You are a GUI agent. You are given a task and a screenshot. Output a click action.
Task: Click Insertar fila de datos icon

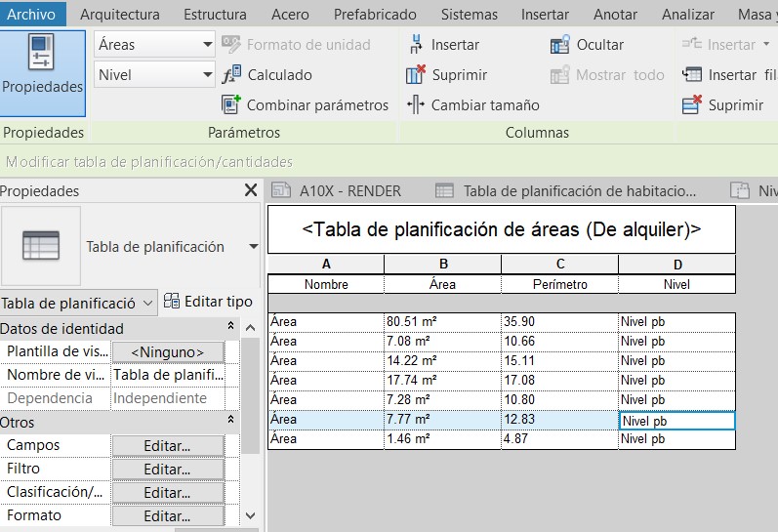(x=692, y=75)
